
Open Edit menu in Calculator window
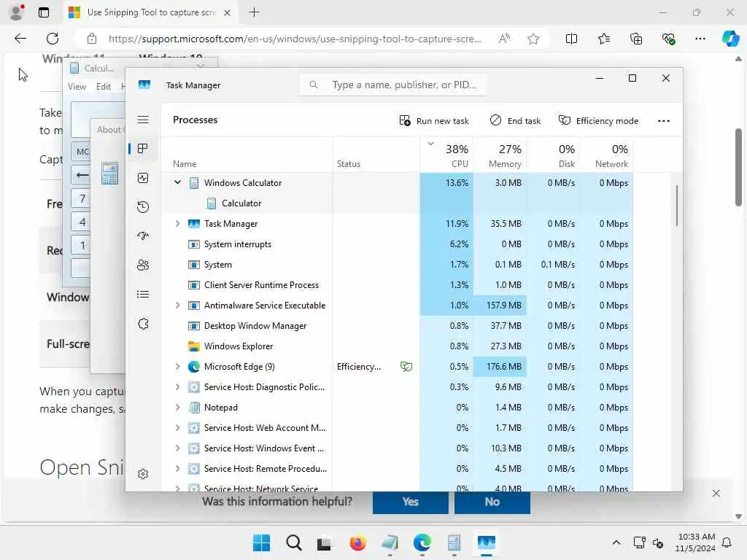point(104,87)
